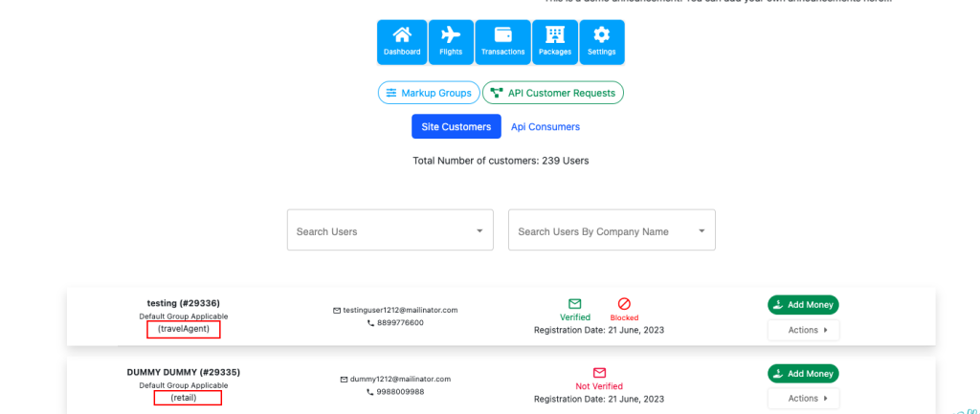
Task: Add Money to testing (#29336)
Action: 803,305
